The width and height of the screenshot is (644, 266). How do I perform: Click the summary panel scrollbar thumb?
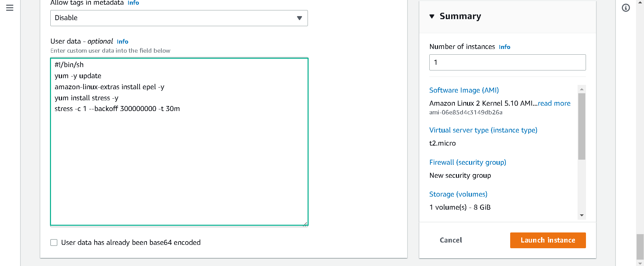pos(582,126)
